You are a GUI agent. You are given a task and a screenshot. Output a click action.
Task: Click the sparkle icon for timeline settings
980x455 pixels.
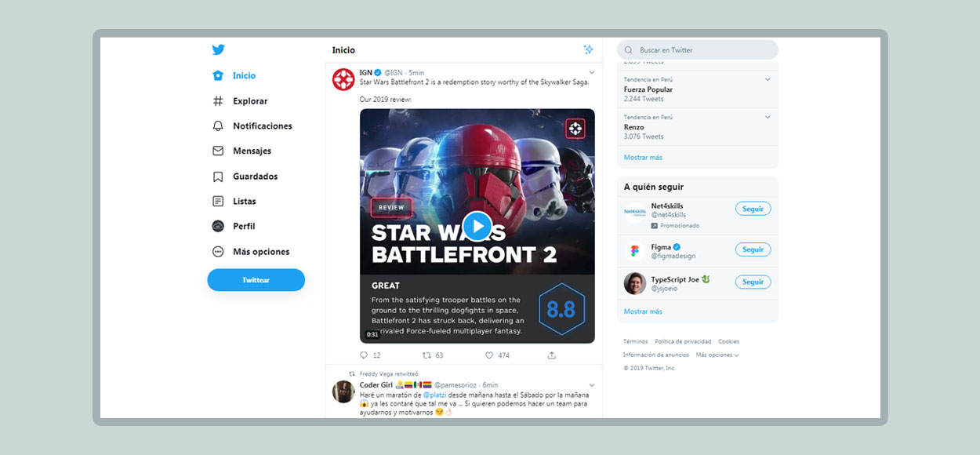[x=589, y=50]
